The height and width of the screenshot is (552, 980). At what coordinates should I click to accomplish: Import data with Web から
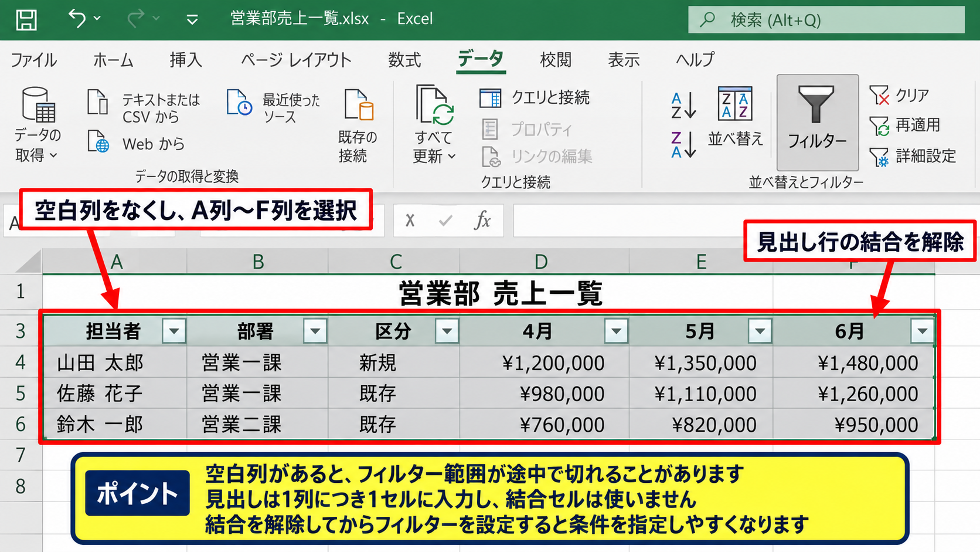click(136, 144)
